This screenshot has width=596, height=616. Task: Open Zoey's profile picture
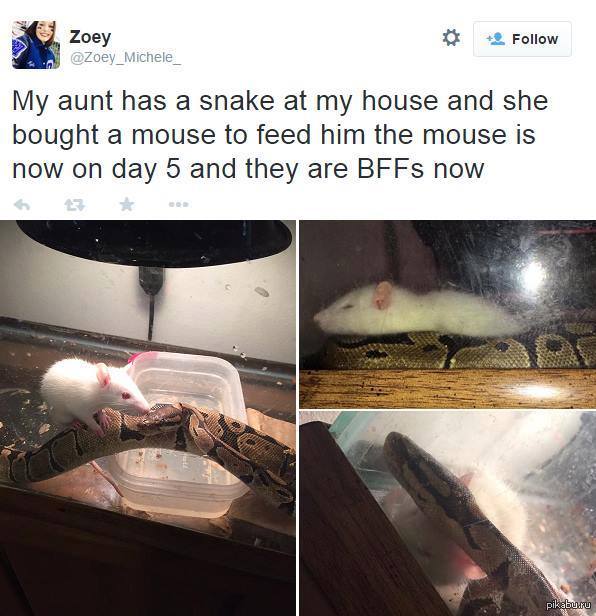[36, 45]
